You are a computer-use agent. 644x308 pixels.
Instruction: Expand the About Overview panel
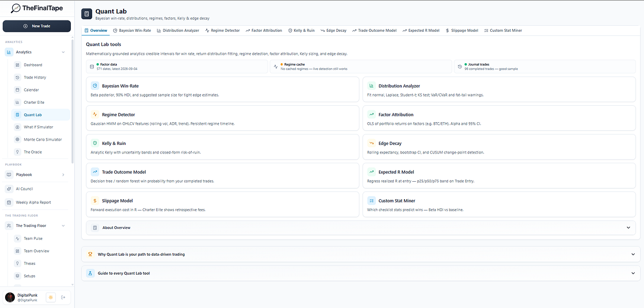pyautogui.click(x=360, y=227)
